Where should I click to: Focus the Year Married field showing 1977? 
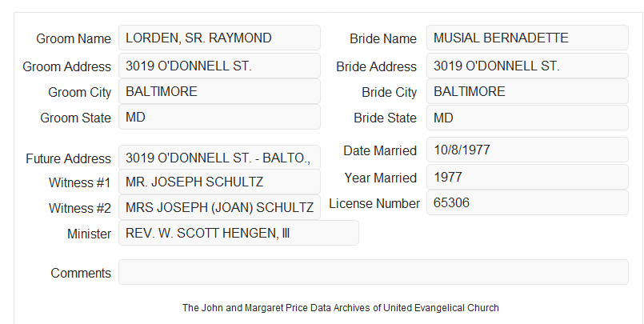tap(527, 177)
